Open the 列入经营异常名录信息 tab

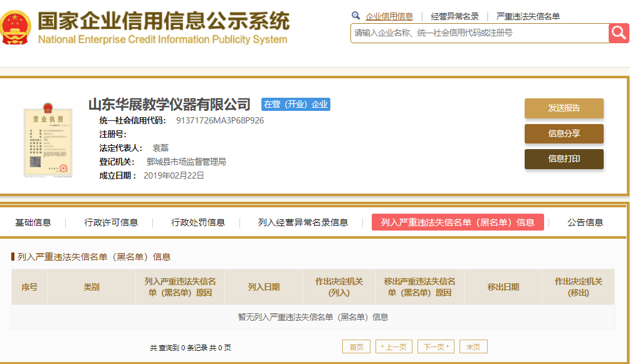(x=303, y=222)
